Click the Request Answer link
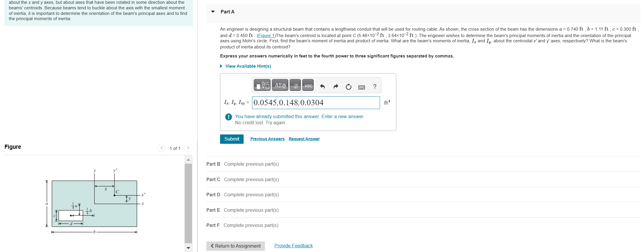Viewport: 644px width, 252px height. [304, 139]
